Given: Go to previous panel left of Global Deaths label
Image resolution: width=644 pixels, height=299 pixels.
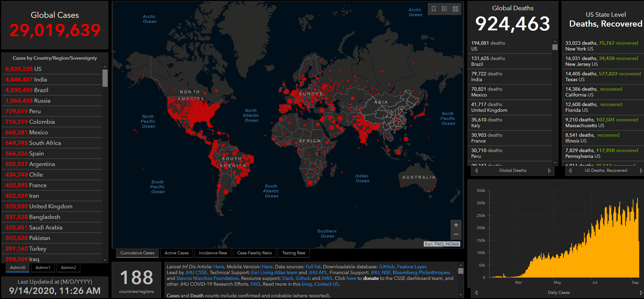Looking at the screenshot, I should tap(476, 170).
